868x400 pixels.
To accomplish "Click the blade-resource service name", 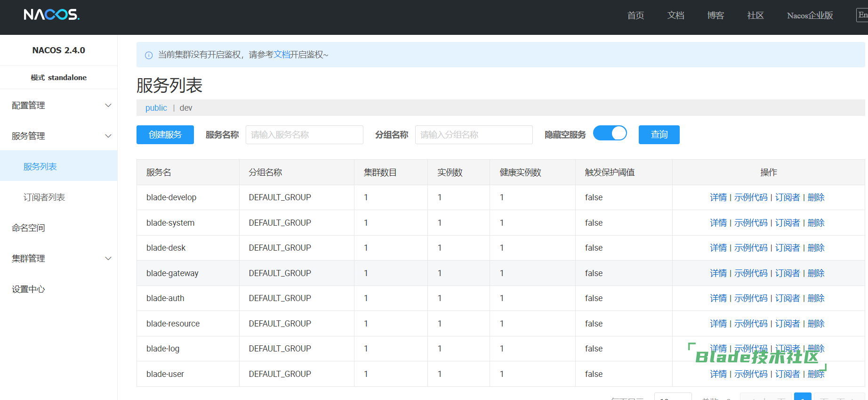I will tap(173, 324).
